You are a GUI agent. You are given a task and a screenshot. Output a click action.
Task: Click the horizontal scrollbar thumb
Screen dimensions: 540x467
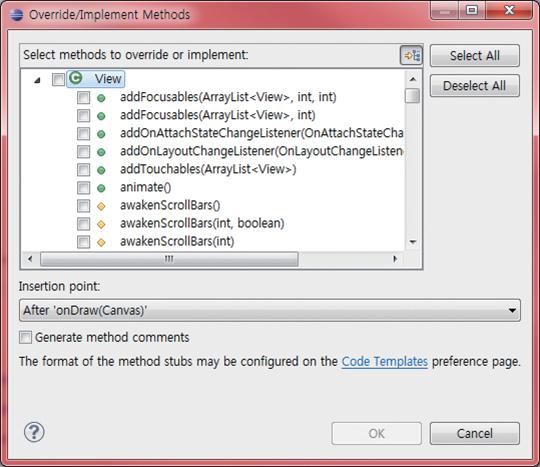click(169, 259)
